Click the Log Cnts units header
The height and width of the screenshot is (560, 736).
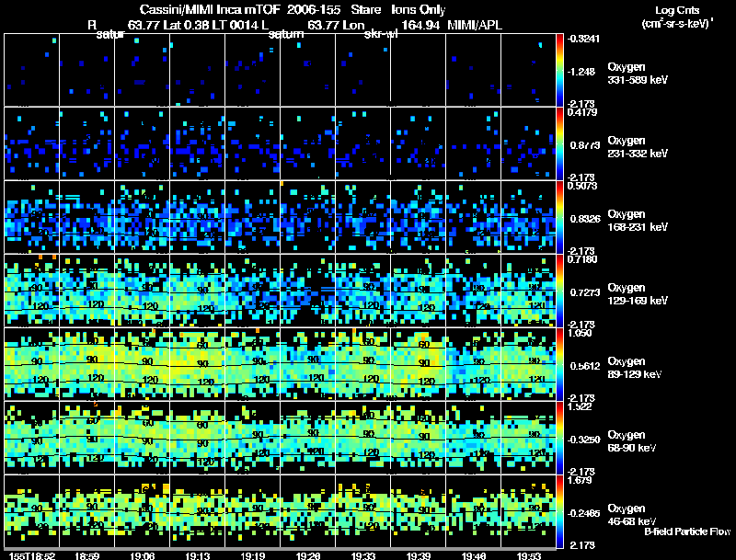(677, 17)
